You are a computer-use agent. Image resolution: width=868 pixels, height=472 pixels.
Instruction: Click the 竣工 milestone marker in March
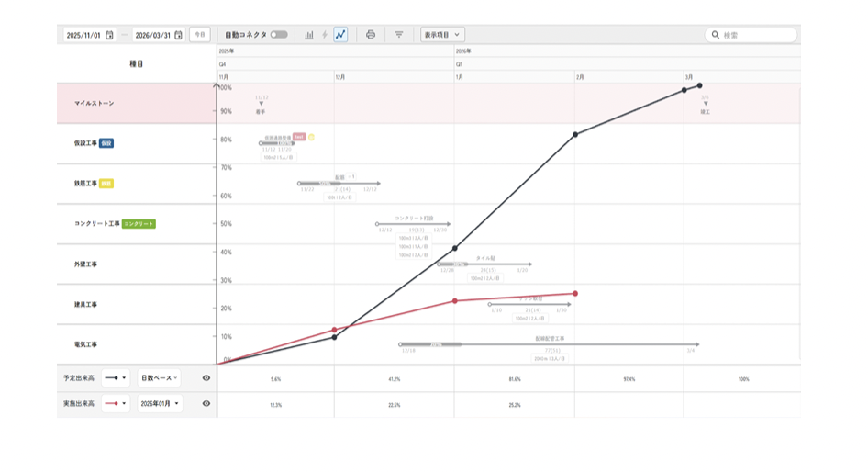click(705, 104)
